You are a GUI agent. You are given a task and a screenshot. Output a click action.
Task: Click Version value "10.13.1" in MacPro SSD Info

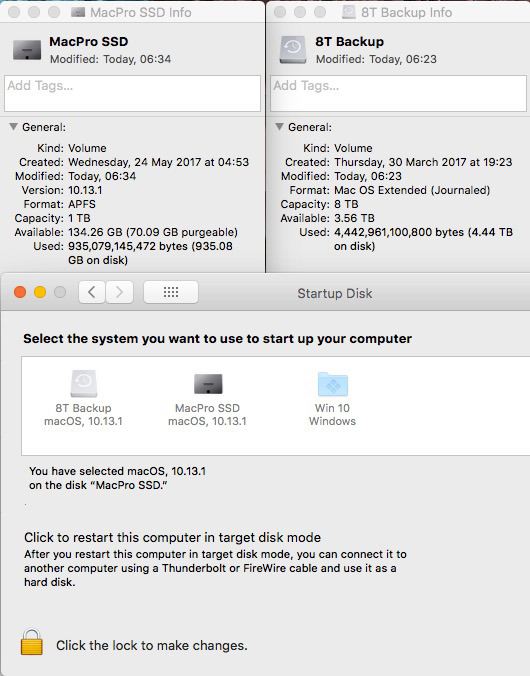(x=85, y=190)
